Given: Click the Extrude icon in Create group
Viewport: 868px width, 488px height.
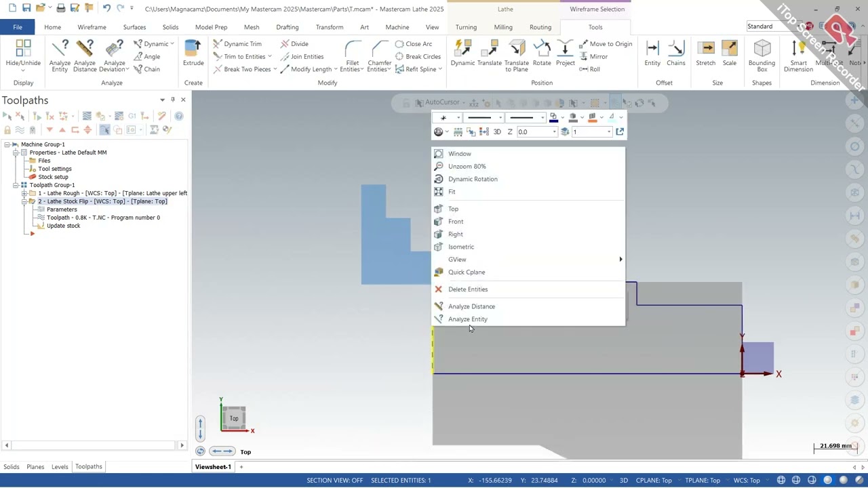Looking at the screenshot, I should [193, 53].
